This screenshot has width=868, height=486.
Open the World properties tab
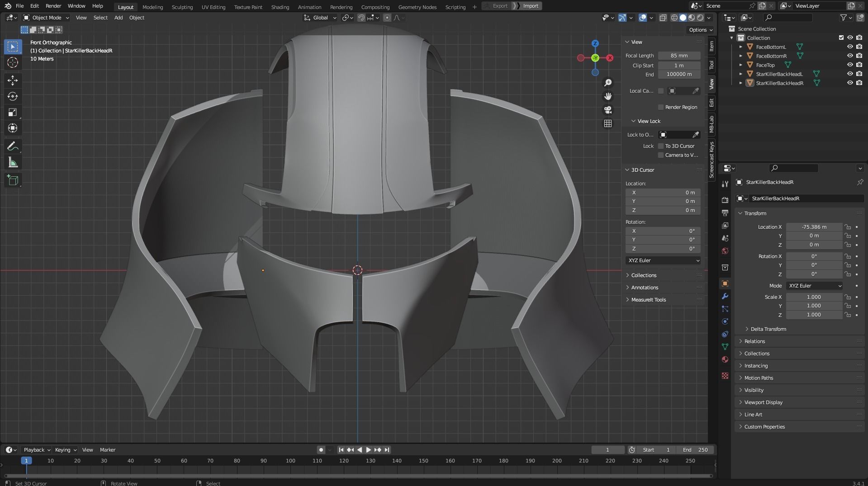pos(725,251)
